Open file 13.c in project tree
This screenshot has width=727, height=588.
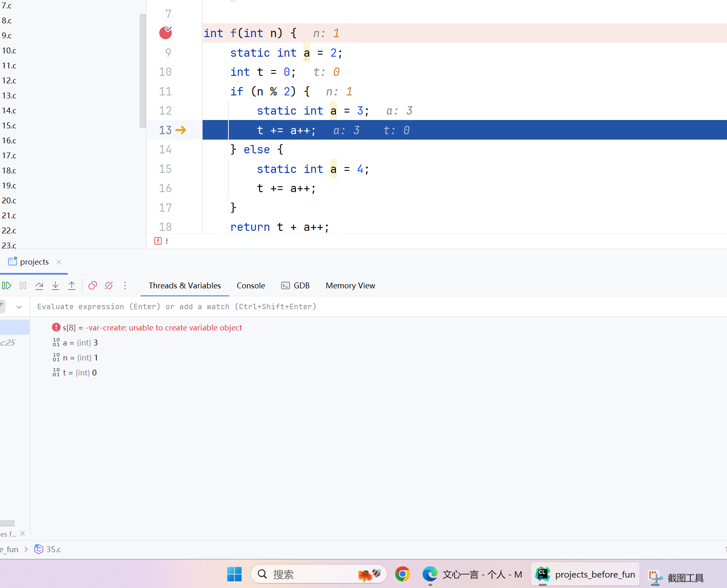pyautogui.click(x=9, y=95)
